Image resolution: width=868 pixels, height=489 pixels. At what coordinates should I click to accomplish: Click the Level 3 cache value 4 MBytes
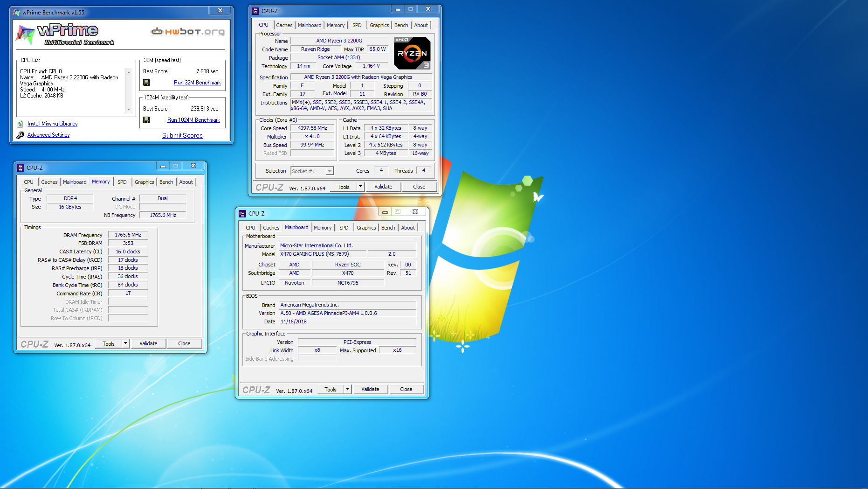pos(386,154)
